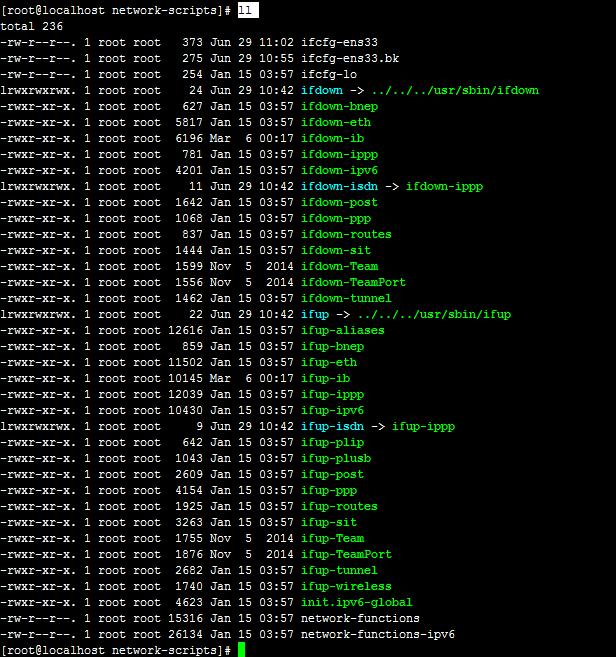This screenshot has height=657, width=616.
Task: Select the ifdown-post filename
Action: [x=339, y=202]
